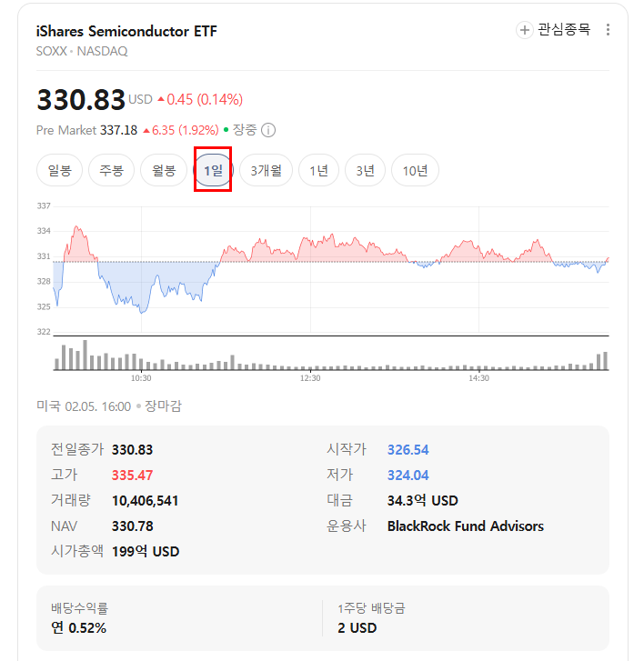Select the 월봉 chart tab
The height and width of the screenshot is (661, 644).
[164, 170]
